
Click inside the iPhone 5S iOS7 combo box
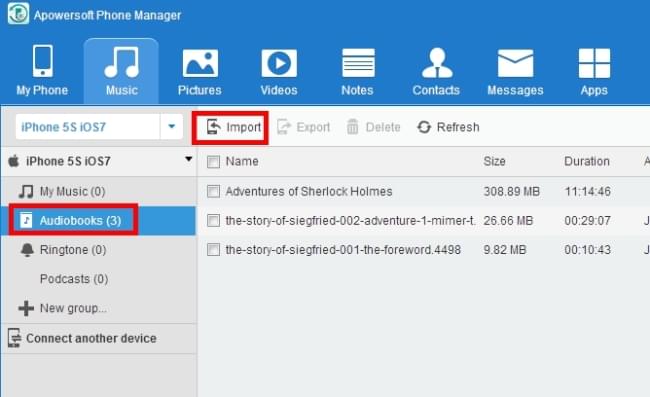[x=88, y=127]
